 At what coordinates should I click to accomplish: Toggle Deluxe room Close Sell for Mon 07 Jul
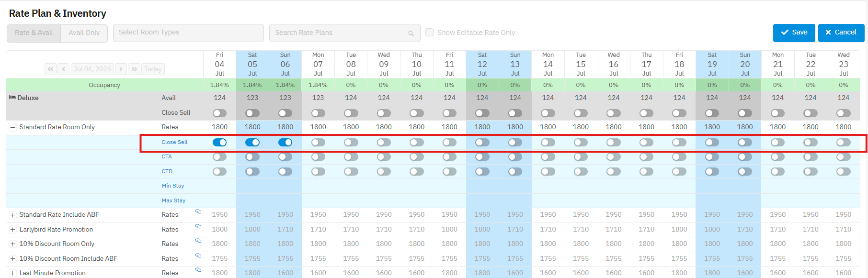coord(318,113)
